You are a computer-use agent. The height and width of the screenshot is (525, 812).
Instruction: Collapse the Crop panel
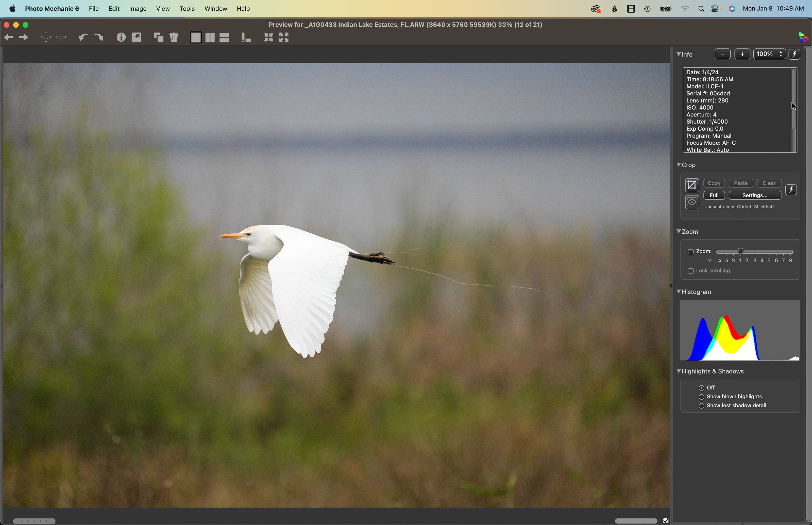(679, 165)
